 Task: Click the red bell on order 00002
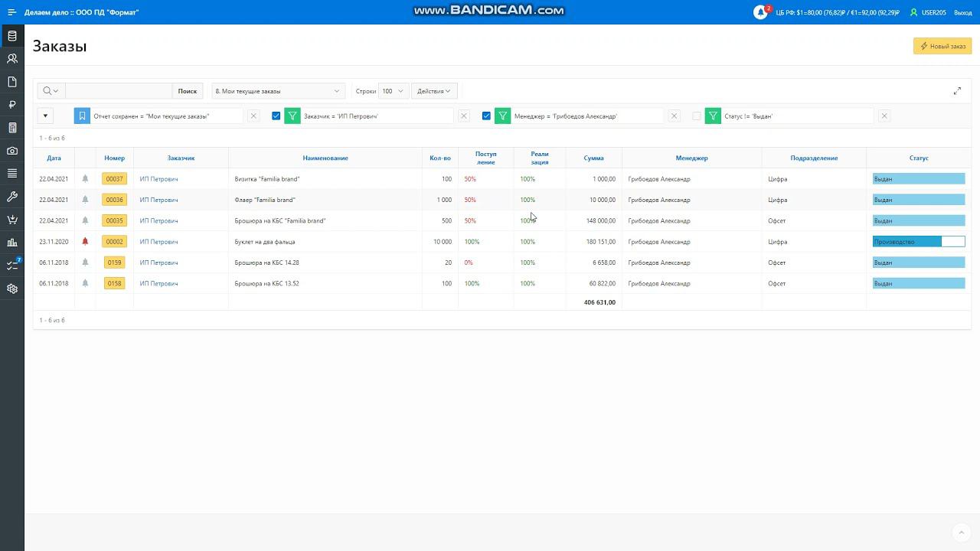pos(85,241)
